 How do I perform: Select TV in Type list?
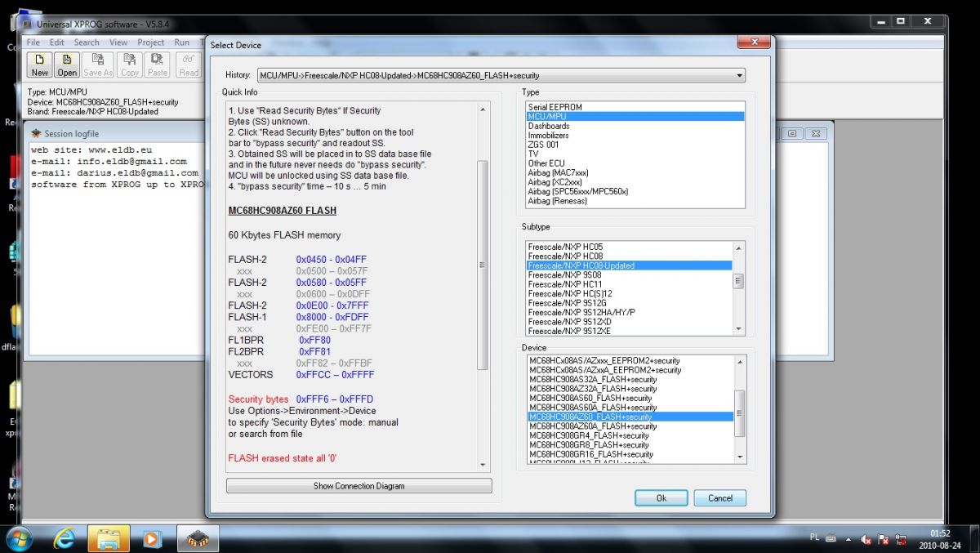(635, 154)
